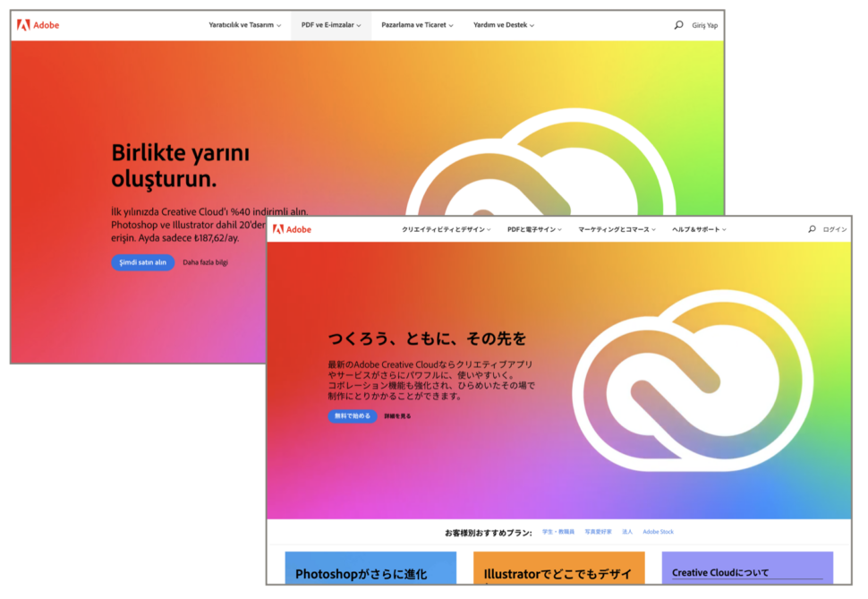Click つくろう、ともに、その先を heading
The width and height of the screenshot is (868, 599).
427,338
